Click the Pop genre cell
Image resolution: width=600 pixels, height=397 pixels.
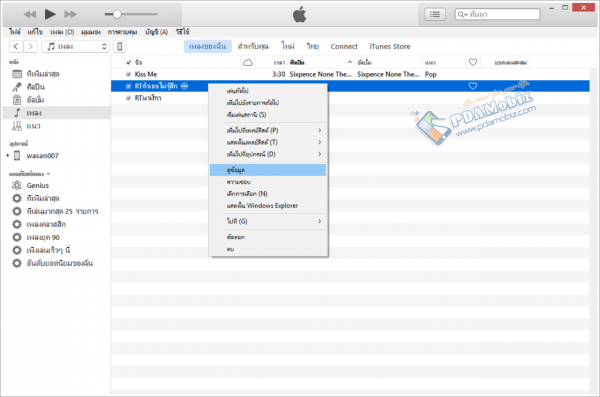(x=430, y=74)
